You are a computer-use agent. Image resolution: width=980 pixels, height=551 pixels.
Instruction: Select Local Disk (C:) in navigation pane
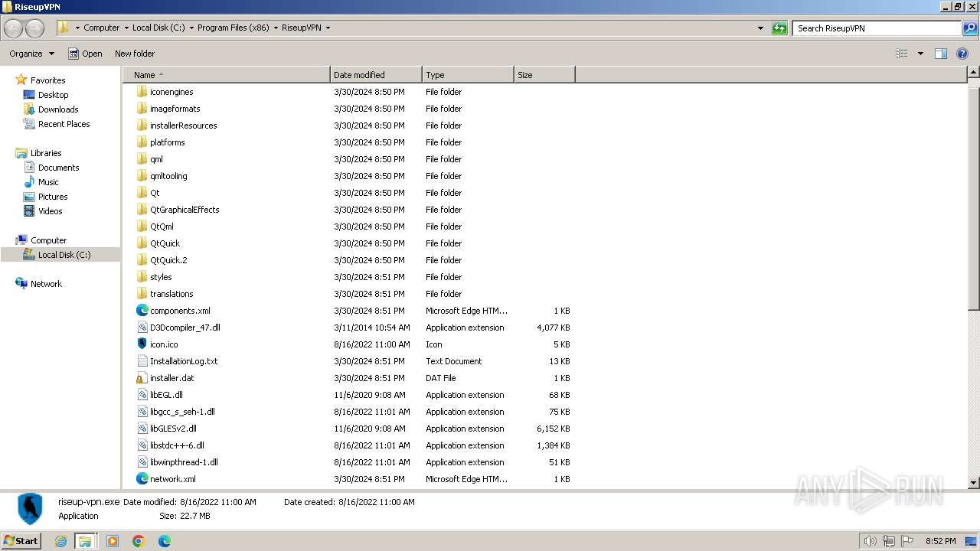64,255
